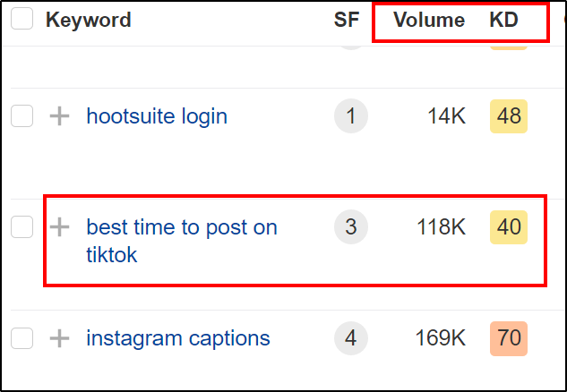Image resolution: width=567 pixels, height=392 pixels.
Task: Open the instagram captions keyword link
Action: [178, 338]
